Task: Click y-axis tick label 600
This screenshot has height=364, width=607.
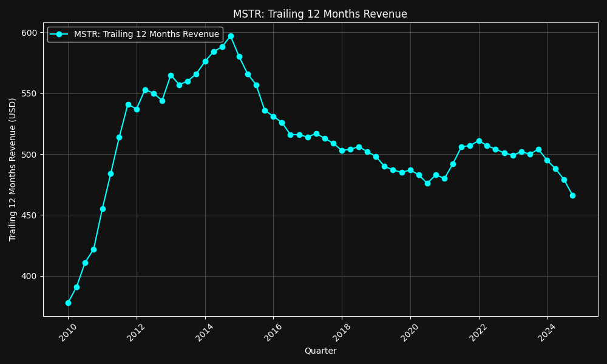Action: point(29,33)
